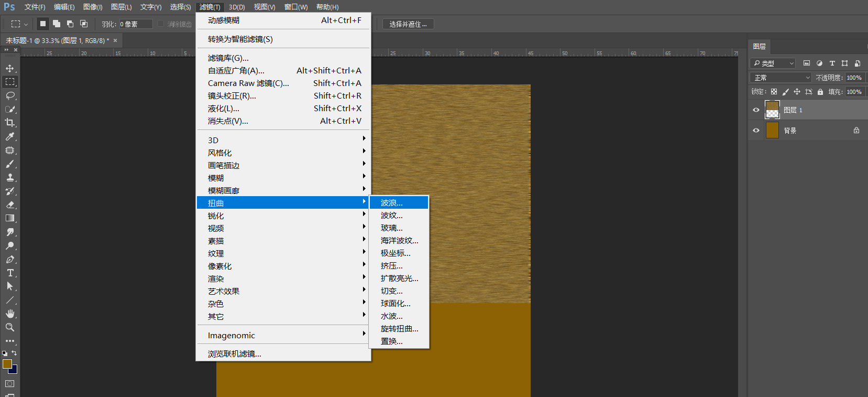Image resolution: width=868 pixels, height=397 pixels.
Task: Filter layers by type layer icon
Action: [x=832, y=63]
